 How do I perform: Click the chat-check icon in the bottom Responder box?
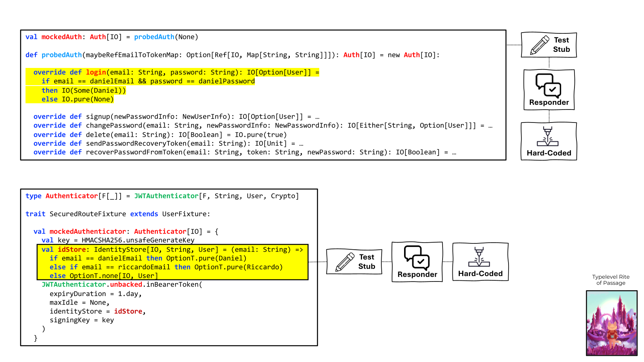pyautogui.click(x=417, y=258)
